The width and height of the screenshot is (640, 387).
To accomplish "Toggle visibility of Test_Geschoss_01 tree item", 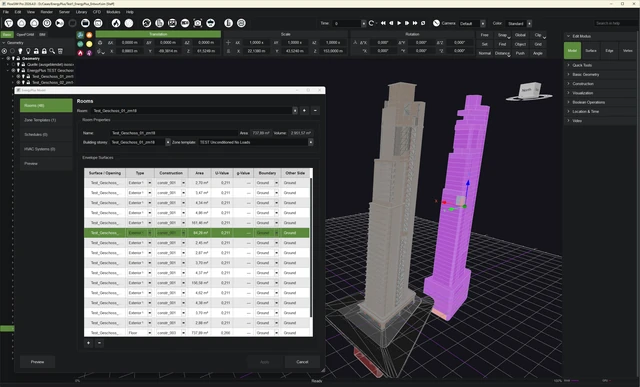I will coord(18,76).
